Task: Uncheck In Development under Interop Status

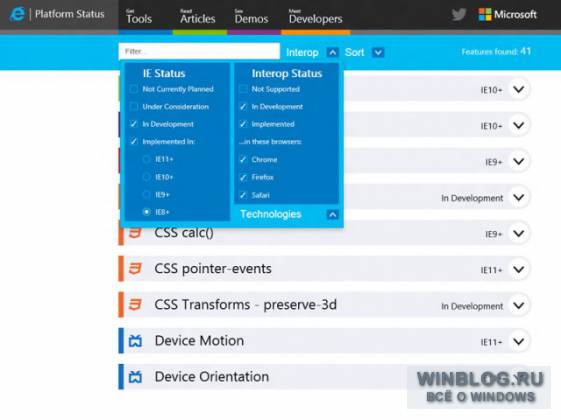Action: click(x=243, y=106)
